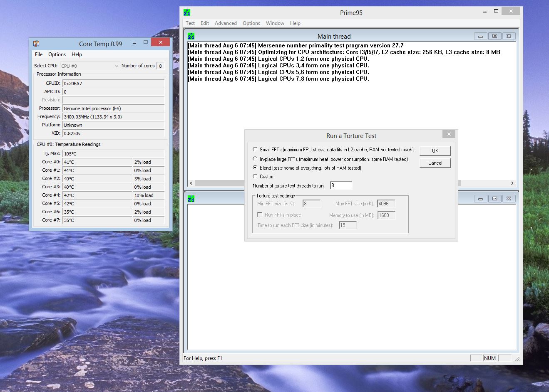Click the CPUID value 0x206A7
549x392 pixels.
click(x=113, y=84)
